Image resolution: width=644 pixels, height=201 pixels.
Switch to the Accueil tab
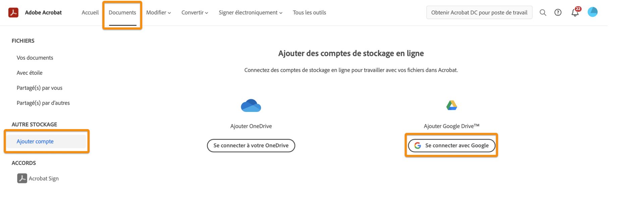click(x=90, y=12)
